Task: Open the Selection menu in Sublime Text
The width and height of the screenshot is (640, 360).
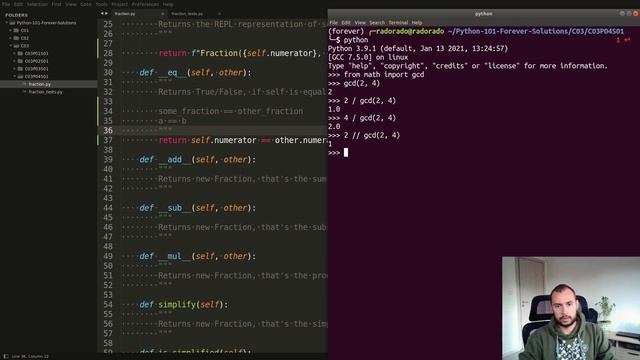Action: tap(37, 4)
